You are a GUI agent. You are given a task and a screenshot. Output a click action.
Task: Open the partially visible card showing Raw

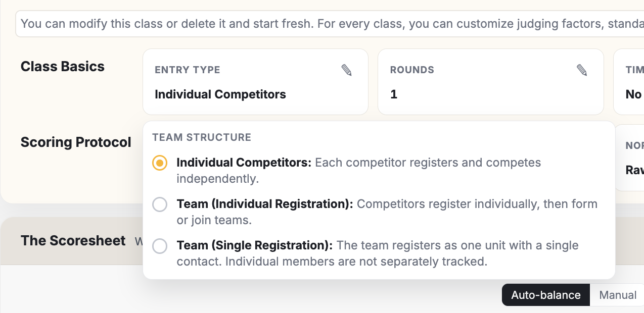pos(630,158)
